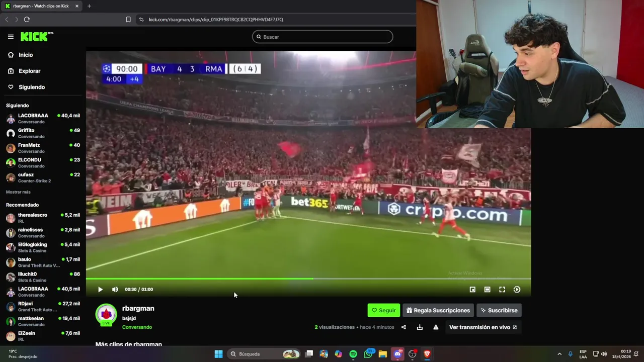The image size is (644, 362).
Task: Open the ESP LAA language switcher
Action: point(583,354)
